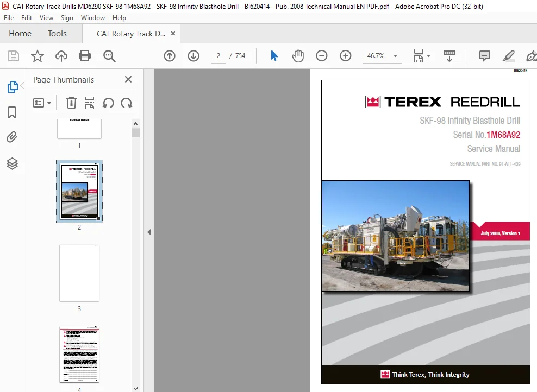Open the Bookmarks panel

coord(12,112)
